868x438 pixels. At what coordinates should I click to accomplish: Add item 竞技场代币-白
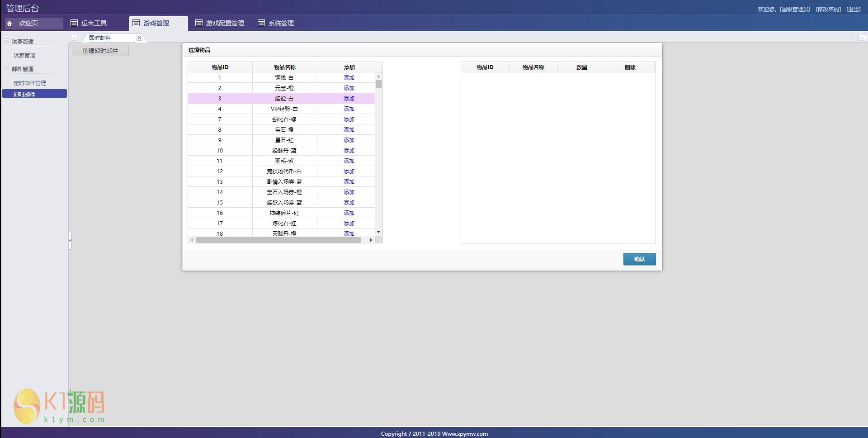click(x=349, y=171)
